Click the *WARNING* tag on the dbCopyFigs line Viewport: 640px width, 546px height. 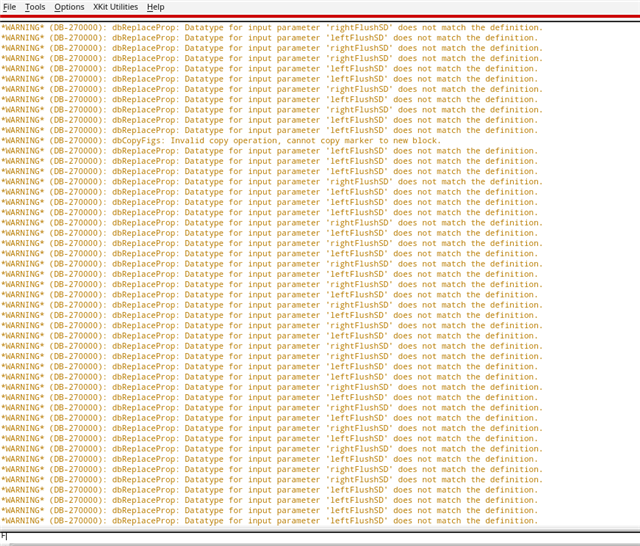23,140
